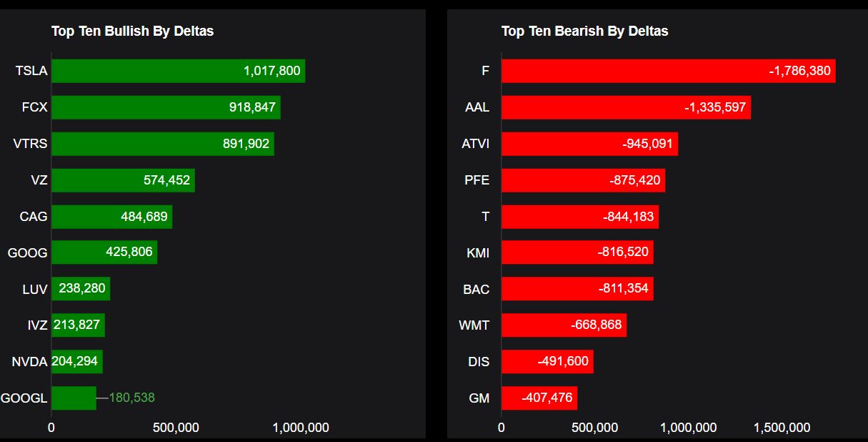The image size is (868, 442).
Task: Click the ATVI red bar
Action: click(x=589, y=144)
